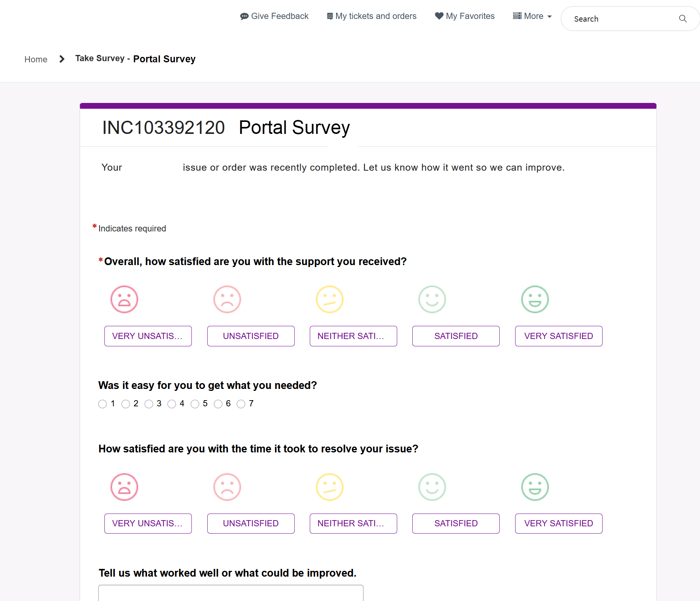Screen dimensions: 700x601
Task: Choose the very satisfied grinning face for overall support
Action: point(535,299)
